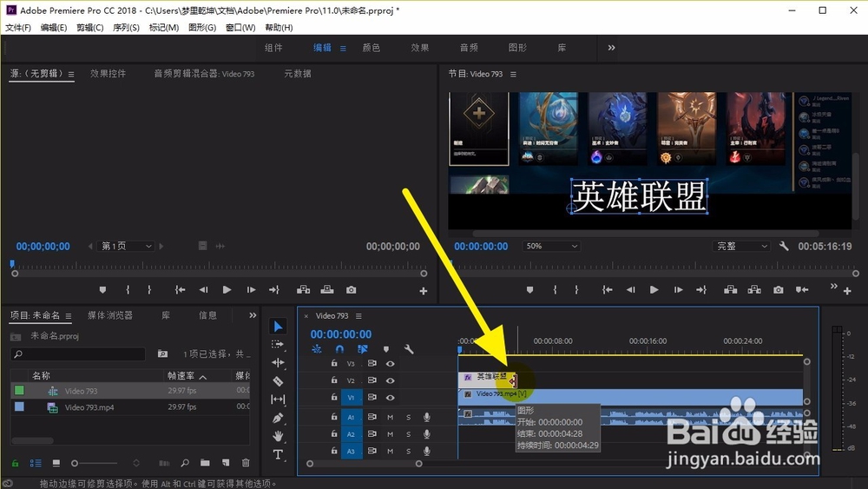This screenshot has height=489, width=868.
Task: Select the Selection arrow tool
Action: pyautogui.click(x=278, y=327)
